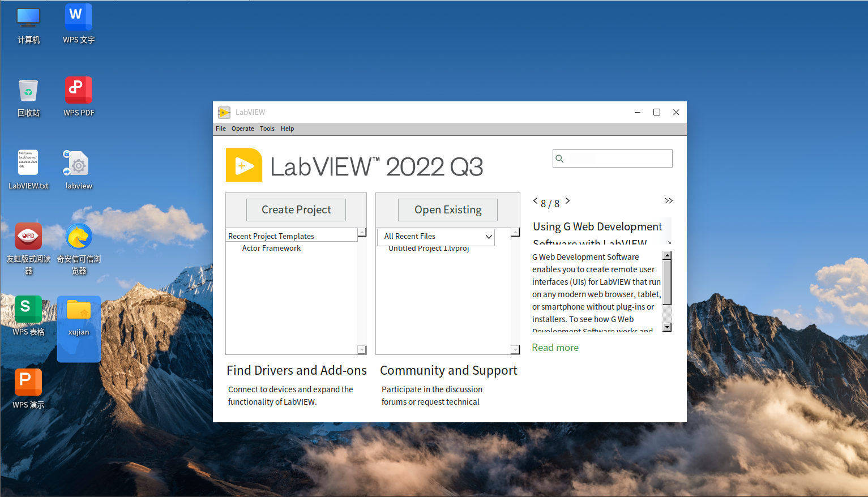This screenshot has width=868, height=497.
Task: Click news text scroll-up arrow
Action: pyautogui.click(x=667, y=255)
